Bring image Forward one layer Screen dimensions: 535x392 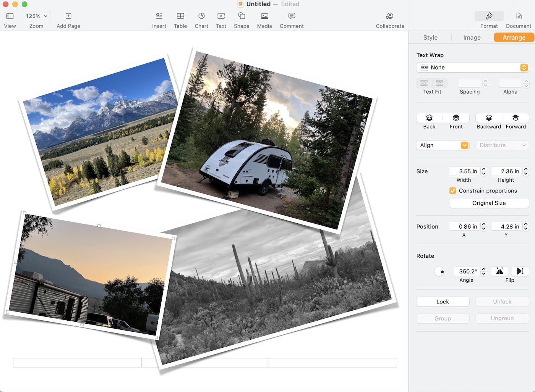pyautogui.click(x=516, y=118)
